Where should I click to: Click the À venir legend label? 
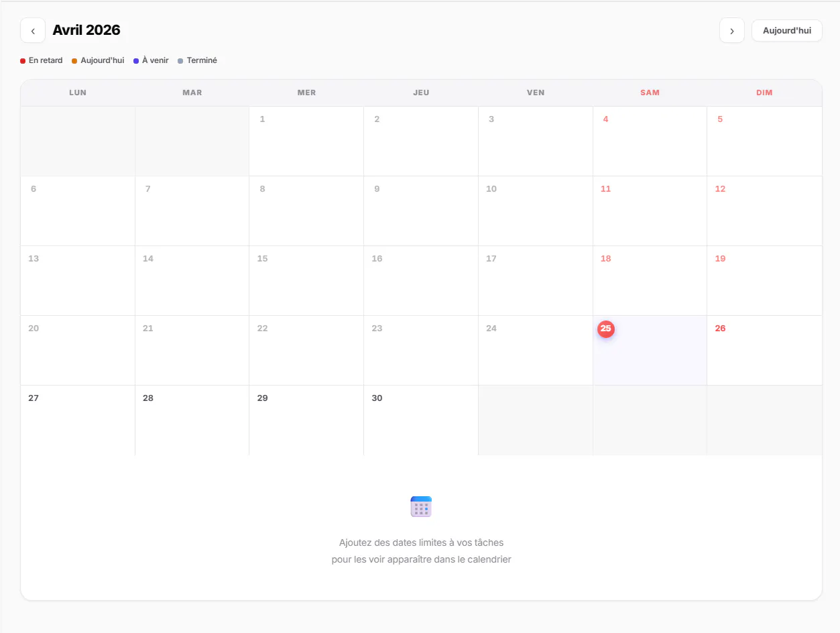pyautogui.click(x=156, y=60)
